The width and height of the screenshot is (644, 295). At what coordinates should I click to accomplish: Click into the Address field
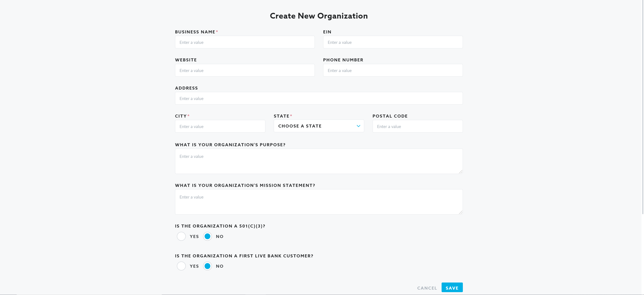coord(318,99)
